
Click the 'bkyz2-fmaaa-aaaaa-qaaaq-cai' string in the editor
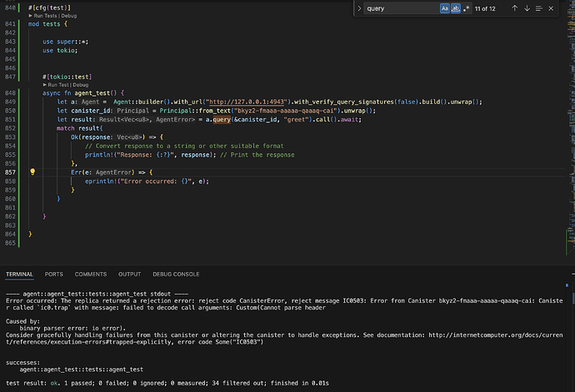pos(286,111)
